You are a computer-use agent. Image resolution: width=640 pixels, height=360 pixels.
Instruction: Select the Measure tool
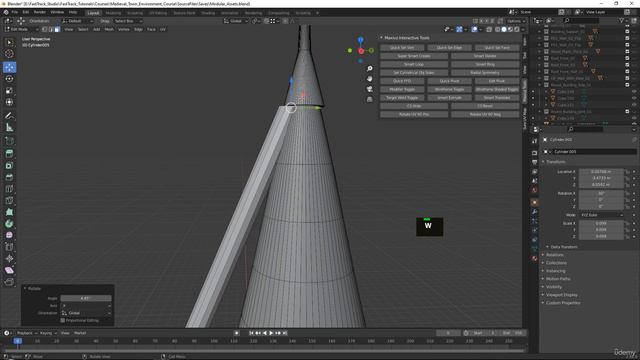(9, 128)
